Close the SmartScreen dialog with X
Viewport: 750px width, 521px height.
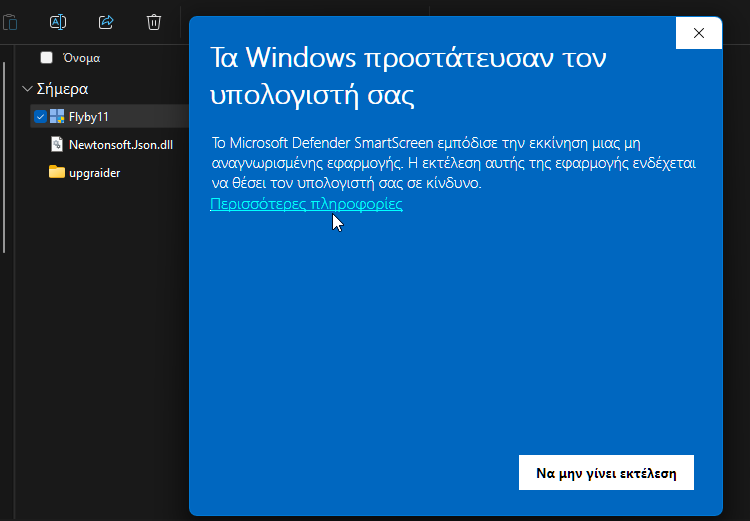click(x=699, y=33)
